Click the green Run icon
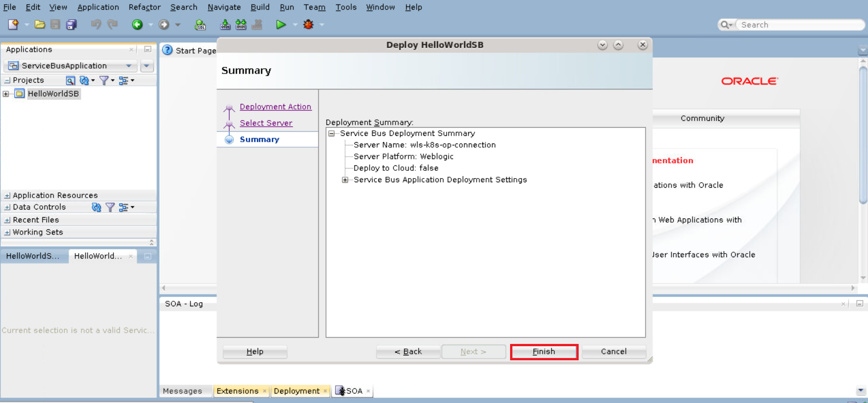Image resolution: width=868 pixels, height=403 pixels. coord(281,25)
